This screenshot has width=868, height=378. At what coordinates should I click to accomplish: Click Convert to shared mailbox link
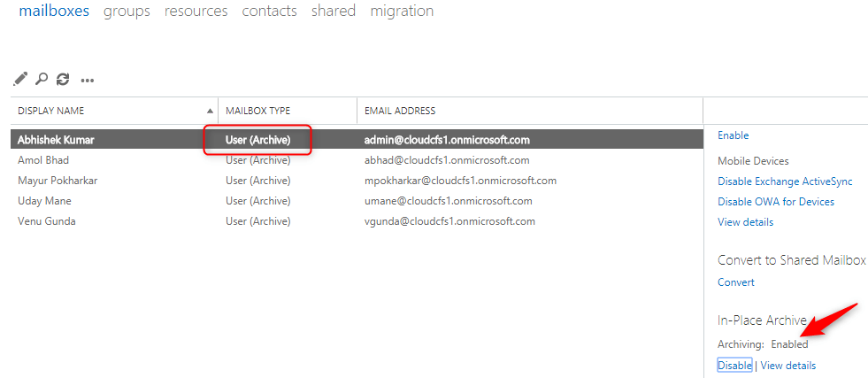(x=736, y=282)
